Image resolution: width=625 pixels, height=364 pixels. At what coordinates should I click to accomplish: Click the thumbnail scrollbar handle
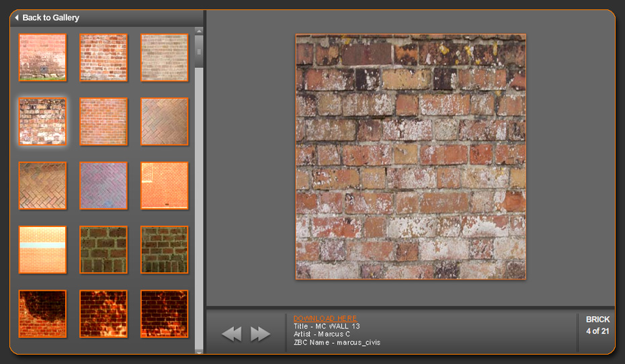point(199,51)
